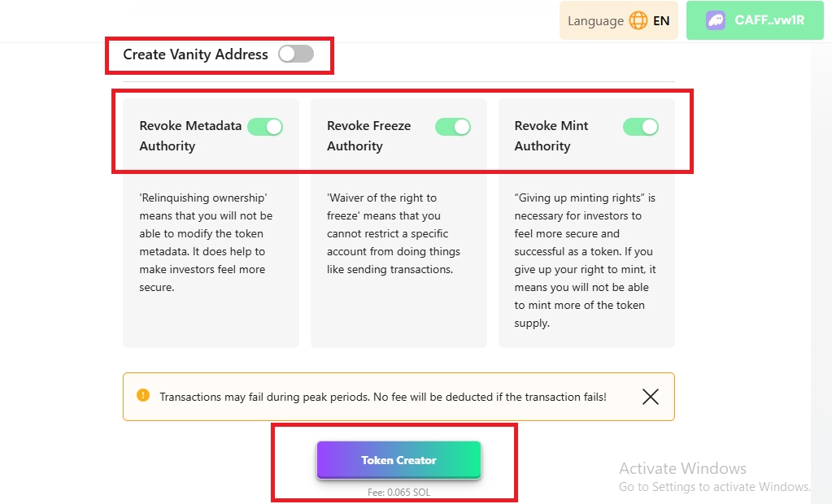Dismiss the peak periods transaction notice
832x504 pixels.
(650, 397)
